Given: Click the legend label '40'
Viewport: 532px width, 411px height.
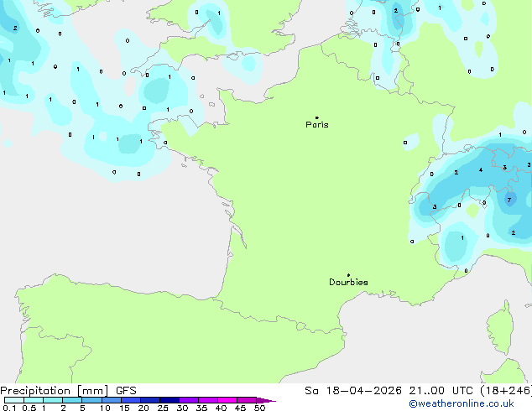Looking at the screenshot, I should click(221, 408).
